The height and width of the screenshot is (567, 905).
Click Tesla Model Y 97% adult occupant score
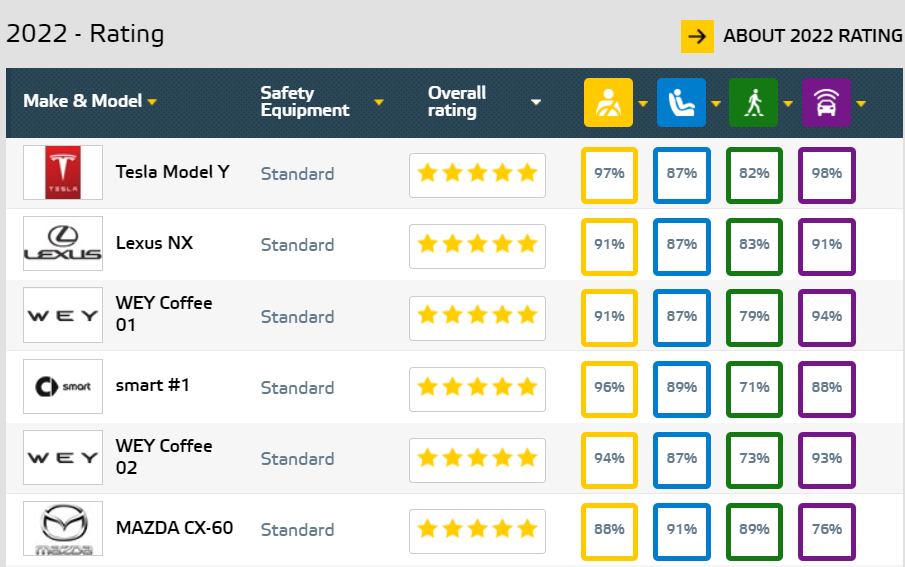[609, 174]
